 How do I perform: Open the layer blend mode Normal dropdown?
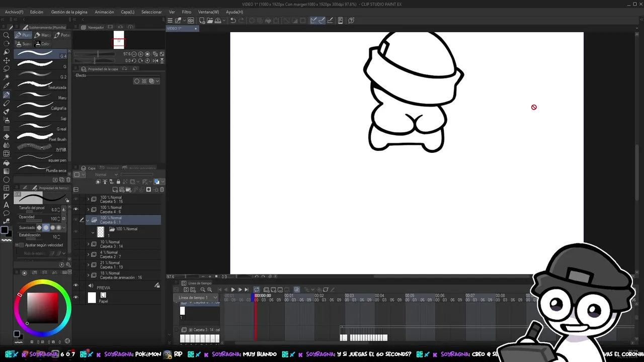[105, 174]
